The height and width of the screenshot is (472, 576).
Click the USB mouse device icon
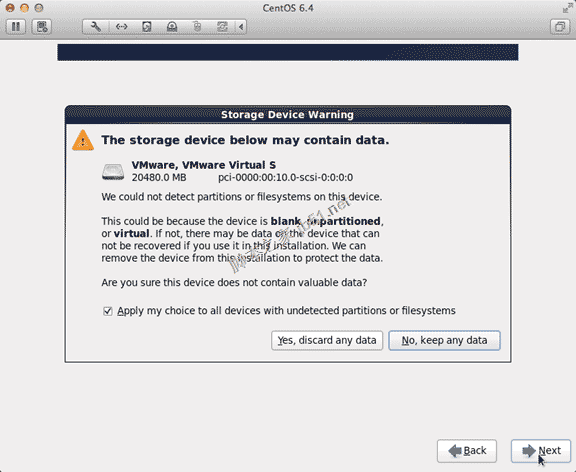[197, 27]
